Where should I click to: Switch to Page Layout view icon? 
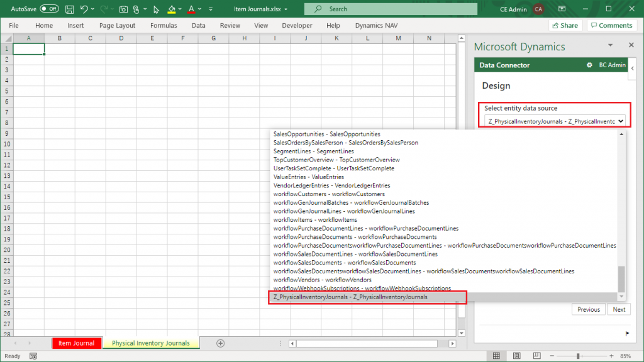[x=517, y=356]
